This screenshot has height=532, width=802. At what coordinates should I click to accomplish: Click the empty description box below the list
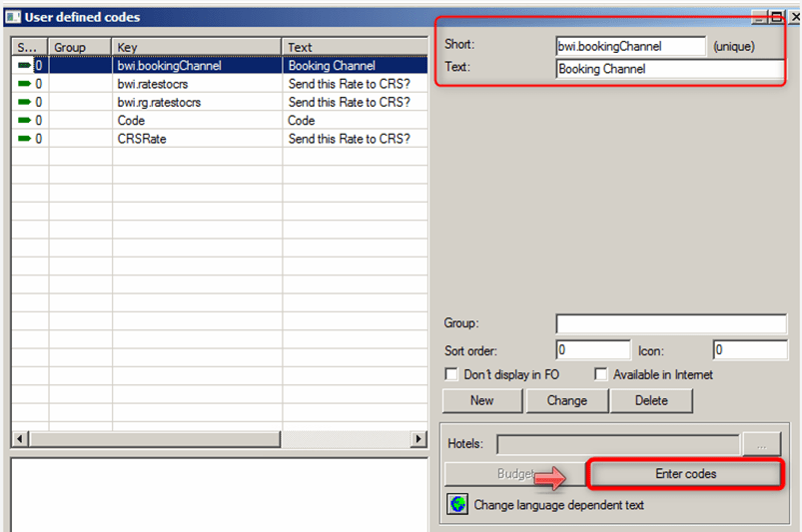tap(220, 495)
